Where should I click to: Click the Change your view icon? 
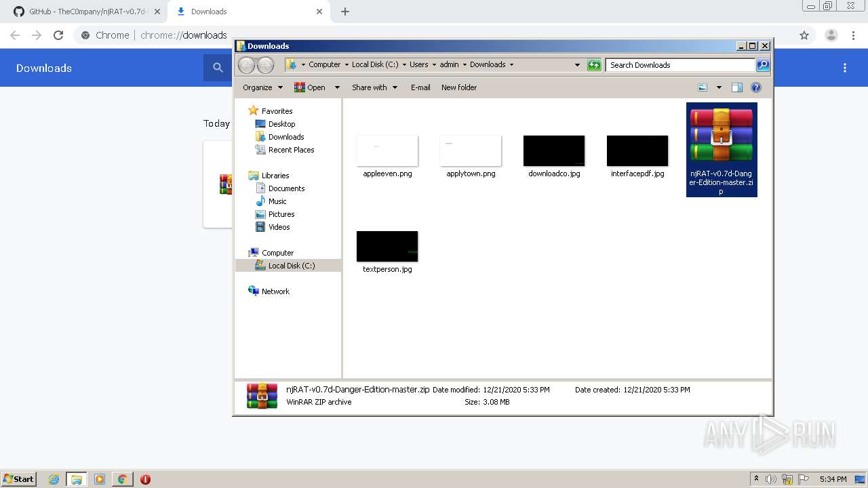[x=703, y=87]
